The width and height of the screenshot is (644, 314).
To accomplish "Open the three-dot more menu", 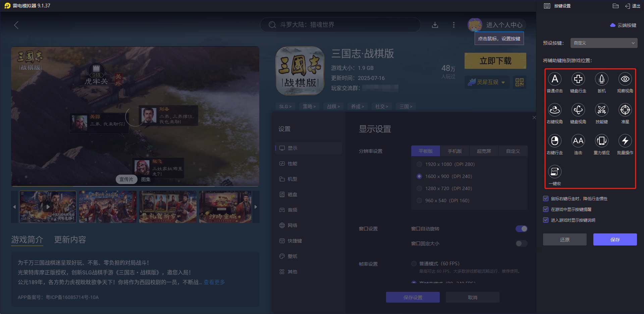I will point(454,25).
